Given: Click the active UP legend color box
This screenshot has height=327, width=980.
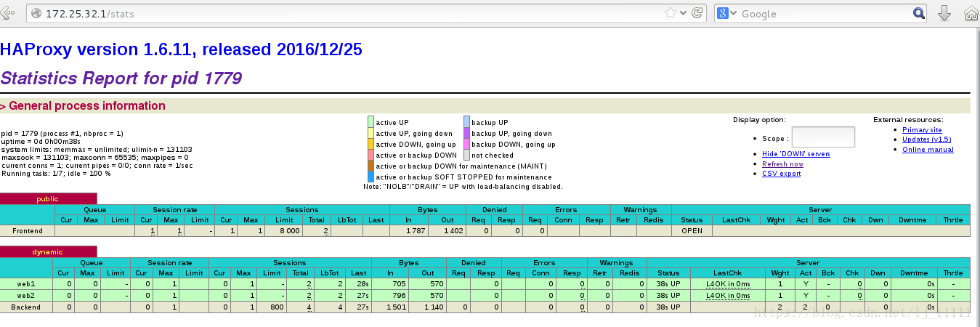Looking at the screenshot, I should [371, 122].
